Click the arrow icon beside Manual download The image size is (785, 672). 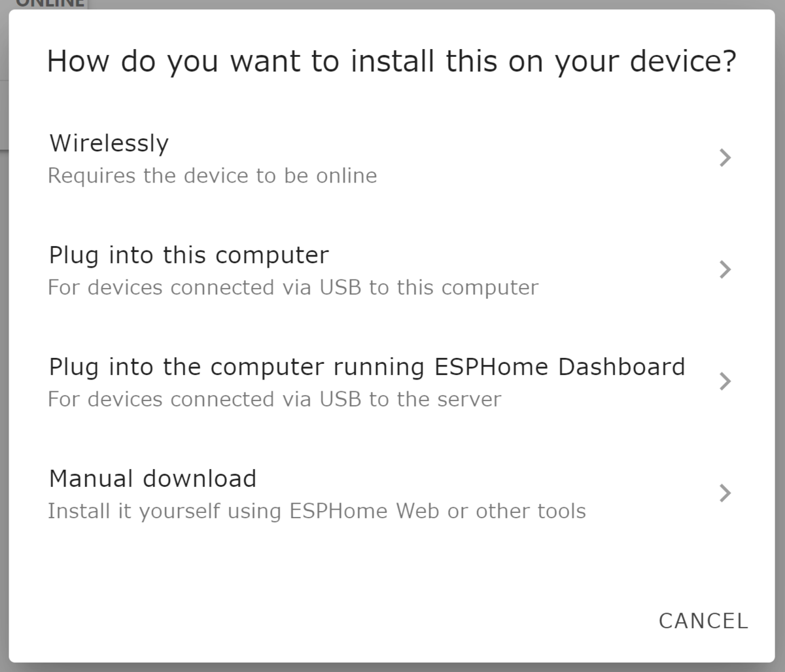724,493
